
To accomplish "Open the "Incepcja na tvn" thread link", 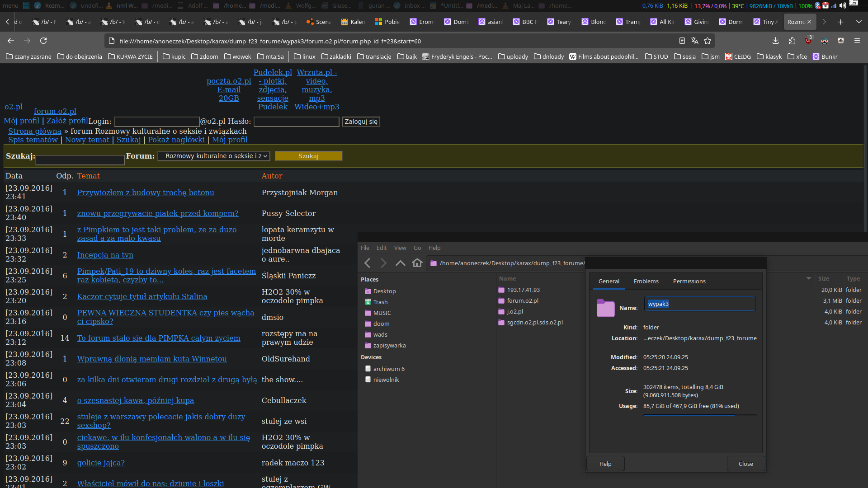I will (105, 255).
